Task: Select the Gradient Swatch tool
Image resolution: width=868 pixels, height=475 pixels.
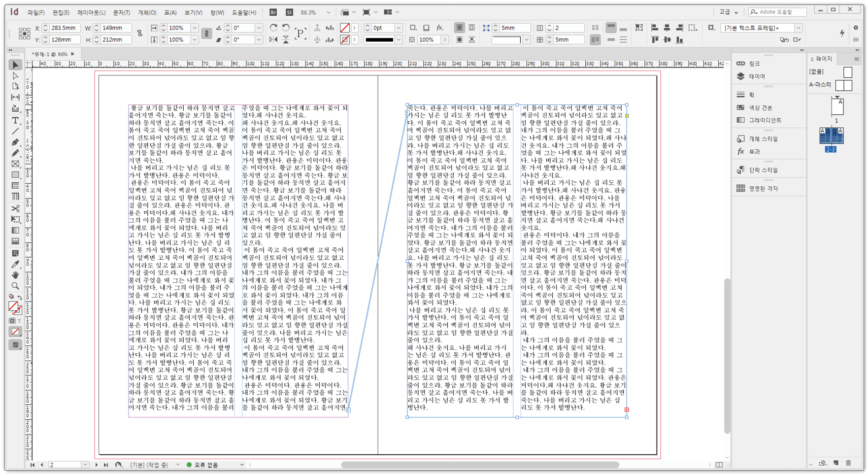Action: pos(15,230)
